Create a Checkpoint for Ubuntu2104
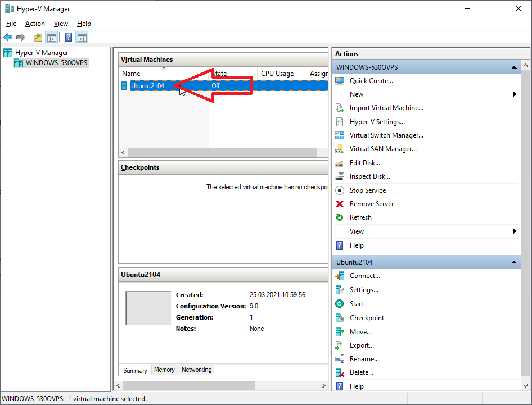Image resolution: width=532 pixels, height=405 pixels. (367, 318)
